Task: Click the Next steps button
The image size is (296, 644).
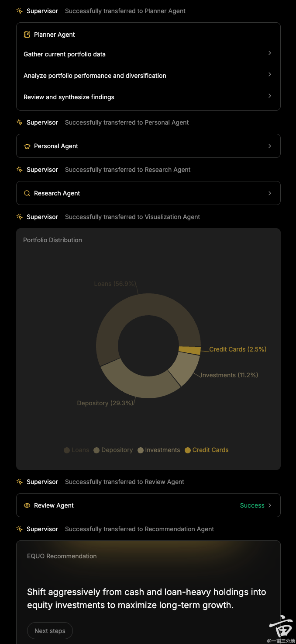Action: coord(50,631)
